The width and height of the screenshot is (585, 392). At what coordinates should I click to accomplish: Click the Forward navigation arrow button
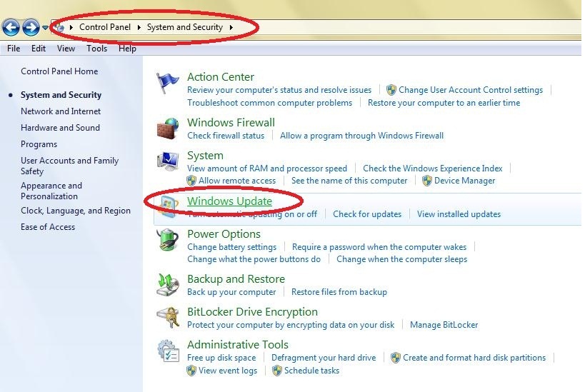click(31, 27)
